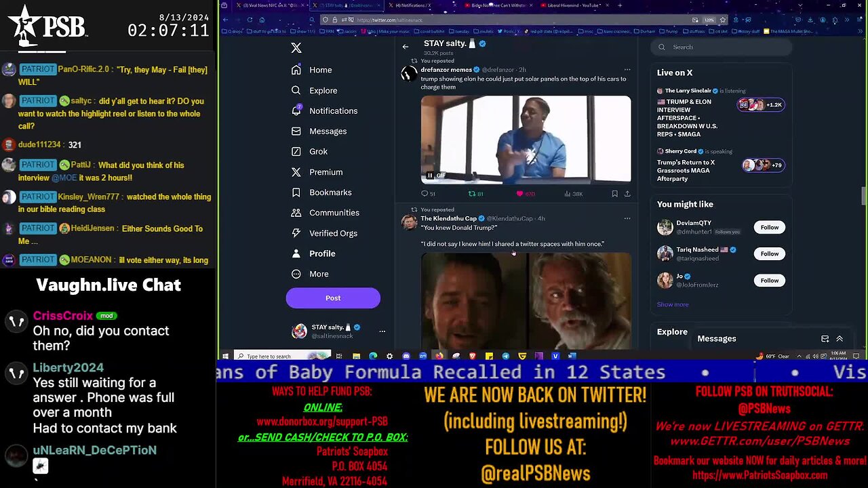Open Grok in the sidebar
Viewport: 868px width, 488px height.
point(309,151)
